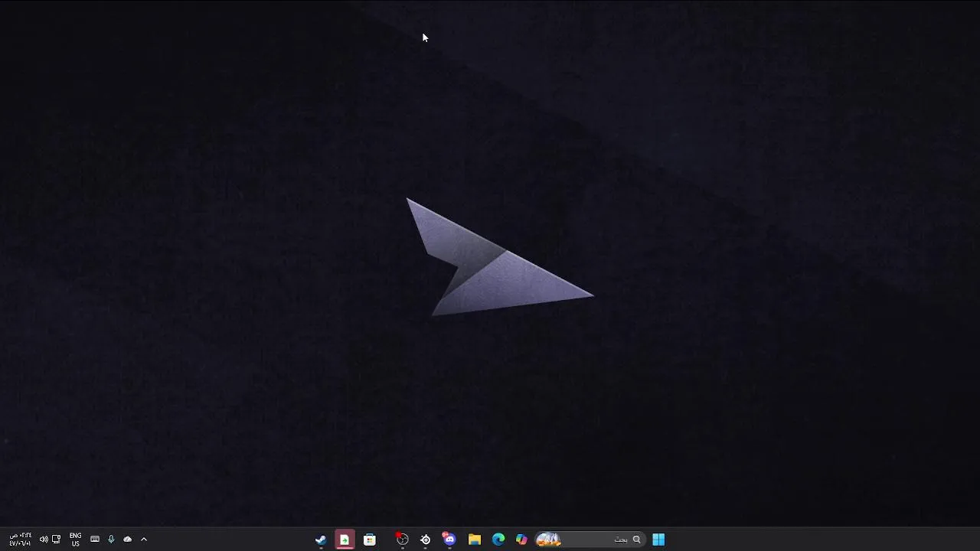Open the touch keyboard icon

[x=95, y=540]
